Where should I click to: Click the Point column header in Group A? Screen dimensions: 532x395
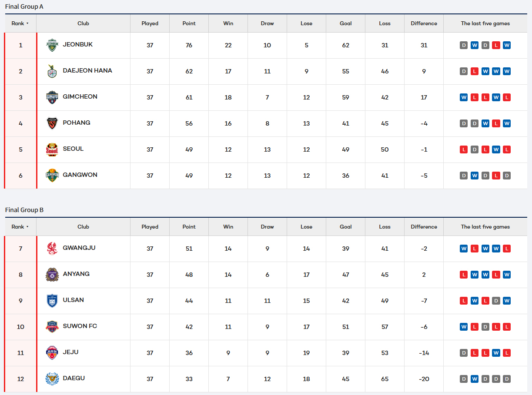(189, 23)
